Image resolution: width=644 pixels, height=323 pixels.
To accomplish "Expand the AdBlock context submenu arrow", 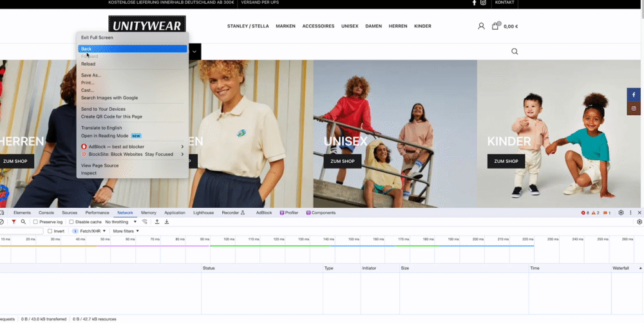I will [182, 147].
